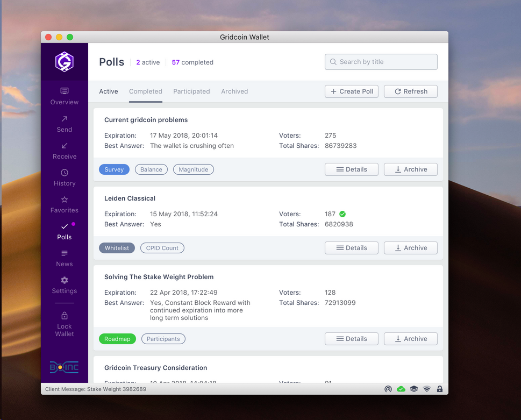Click the Polls page heading
The width and height of the screenshot is (521, 420).
(x=112, y=62)
